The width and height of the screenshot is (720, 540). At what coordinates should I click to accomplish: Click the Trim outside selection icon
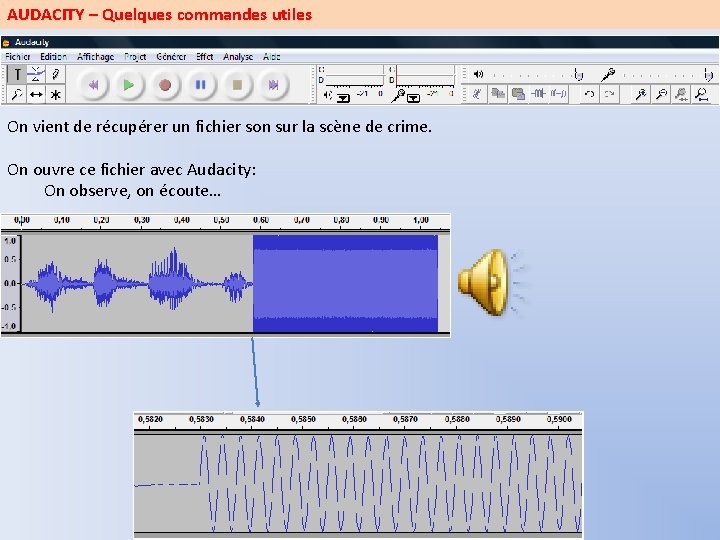tap(538, 94)
